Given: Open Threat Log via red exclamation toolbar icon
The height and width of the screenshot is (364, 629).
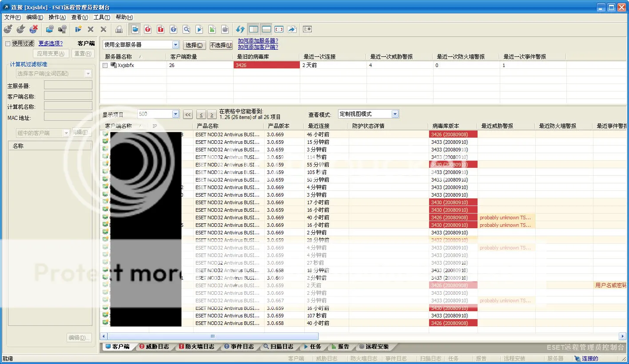Looking at the screenshot, I should (148, 29).
